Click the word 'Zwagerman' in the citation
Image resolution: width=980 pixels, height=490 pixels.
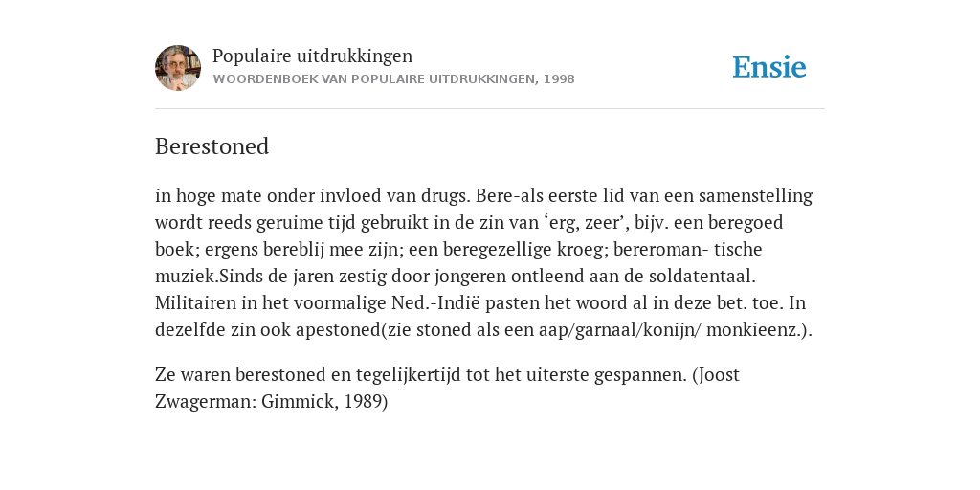tap(206, 401)
